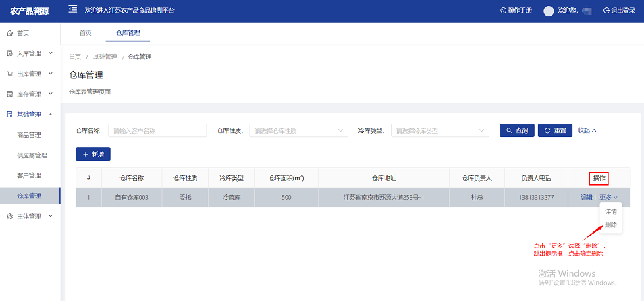This screenshot has width=644, height=301.
Task: Click the 查询 search button
Action: pos(516,130)
